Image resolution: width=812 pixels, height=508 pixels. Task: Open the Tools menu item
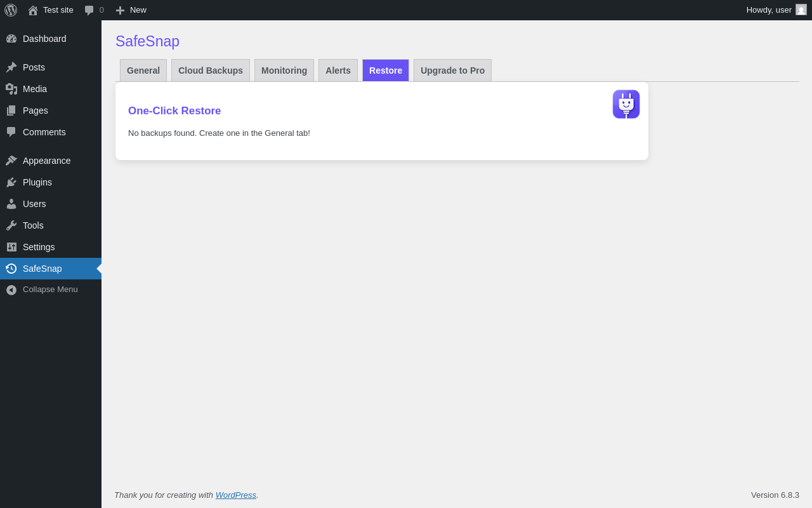(x=51, y=225)
